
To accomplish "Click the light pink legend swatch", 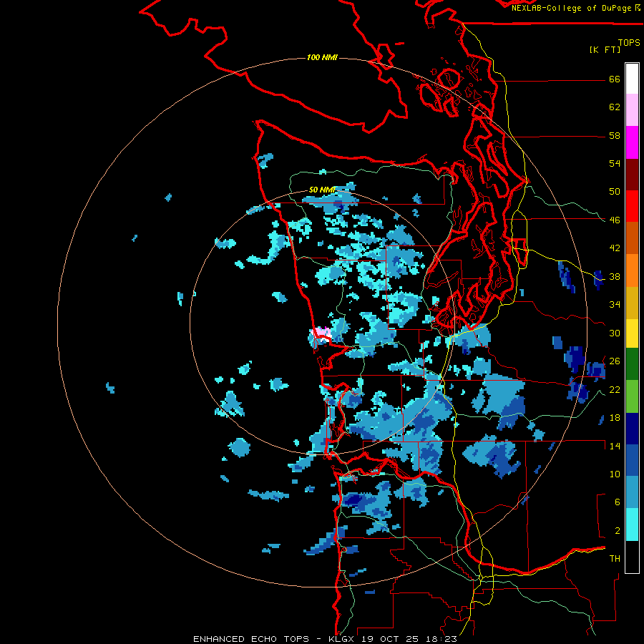I will [632, 110].
